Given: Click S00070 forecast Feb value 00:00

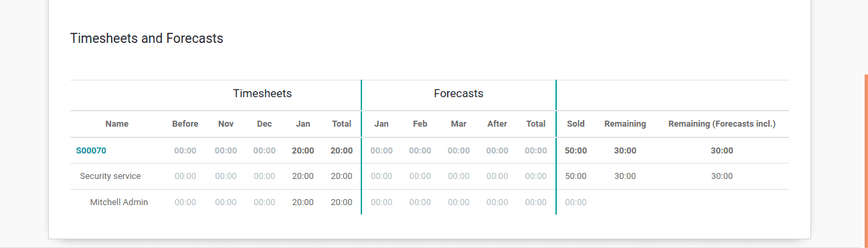Looking at the screenshot, I should point(420,151).
